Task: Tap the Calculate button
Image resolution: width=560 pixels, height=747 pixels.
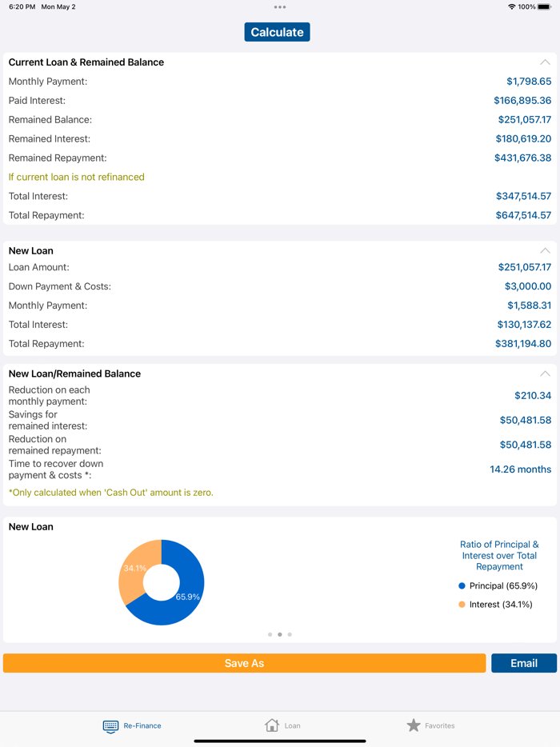Action: pos(277,33)
